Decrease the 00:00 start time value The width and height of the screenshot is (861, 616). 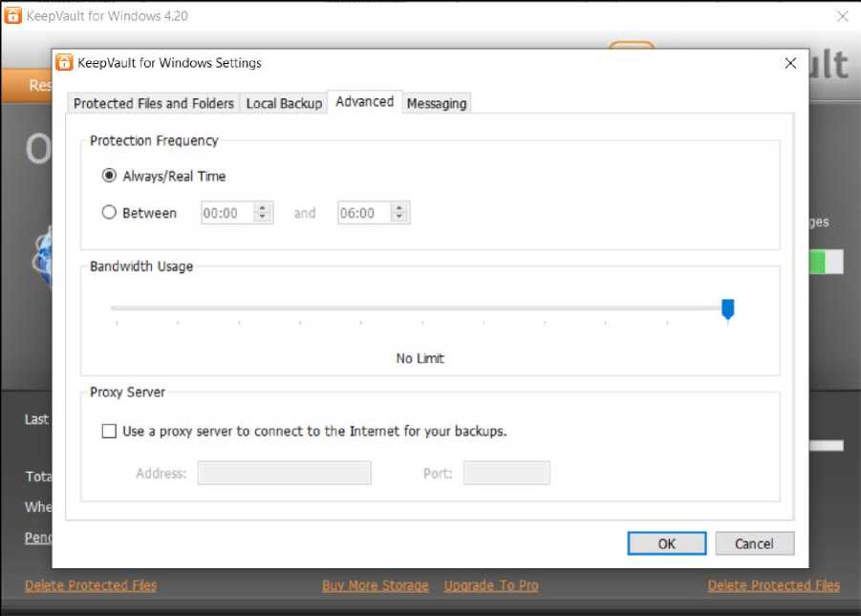[263, 217]
